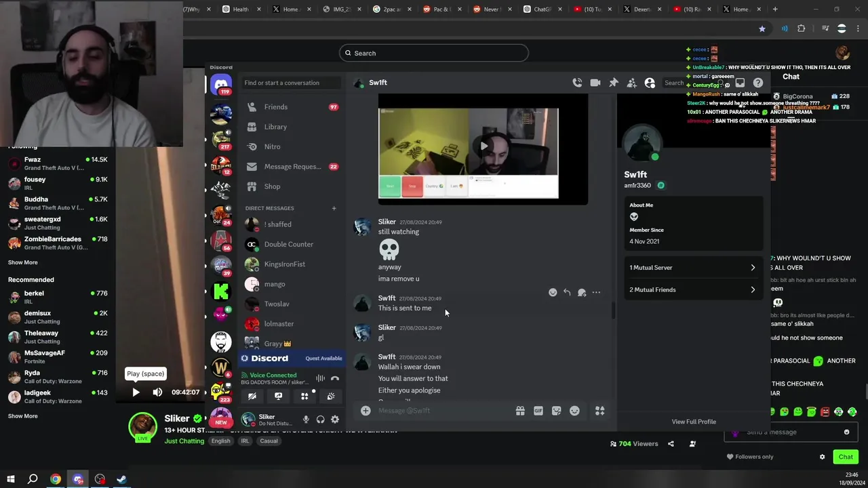Image resolution: width=868 pixels, height=488 pixels.
Task: Open more message options ellipsis
Action: (596, 292)
